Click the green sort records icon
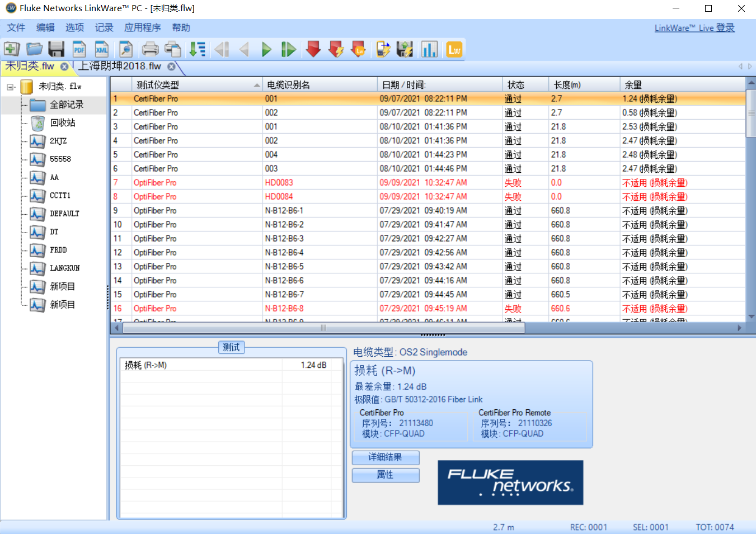 click(x=197, y=49)
